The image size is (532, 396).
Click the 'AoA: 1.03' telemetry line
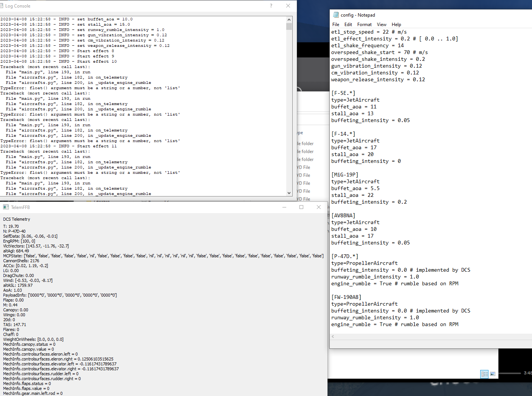point(12,290)
